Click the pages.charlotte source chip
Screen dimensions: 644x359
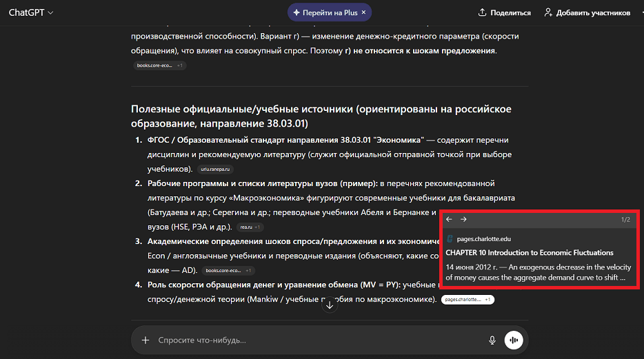467,300
